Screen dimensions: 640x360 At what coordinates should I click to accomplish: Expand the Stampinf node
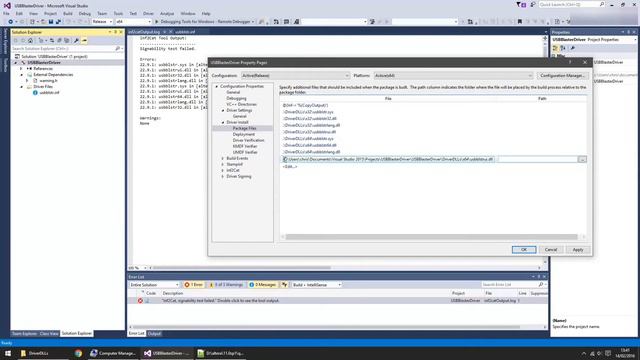click(223, 164)
